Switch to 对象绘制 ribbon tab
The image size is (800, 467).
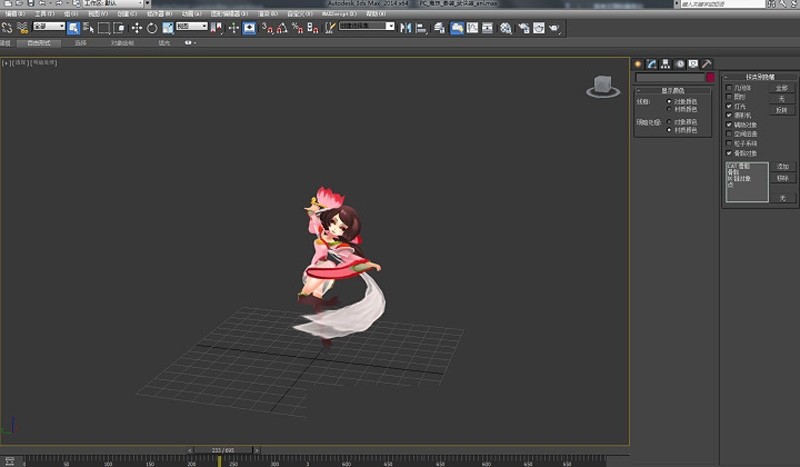pyautogui.click(x=122, y=43)
